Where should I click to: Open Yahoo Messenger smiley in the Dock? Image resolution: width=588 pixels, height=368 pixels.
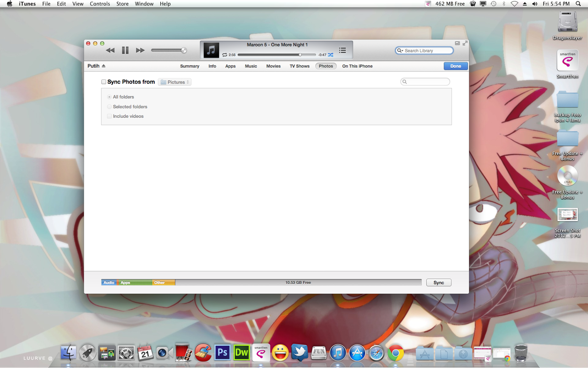tap(280, 353)
